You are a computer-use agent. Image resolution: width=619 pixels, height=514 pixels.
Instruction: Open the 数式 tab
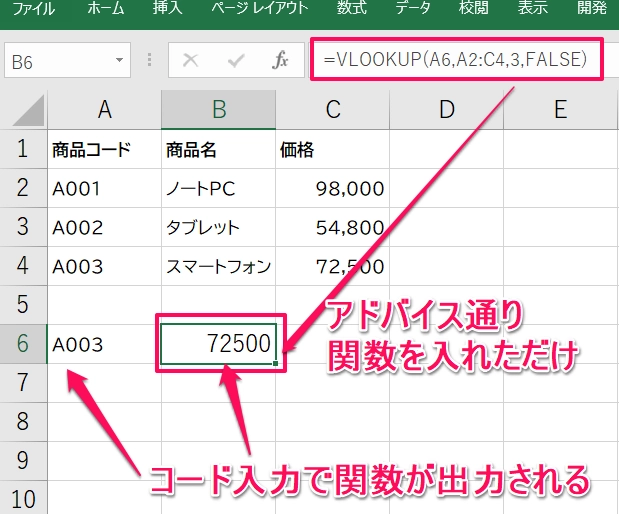point(351,9)
